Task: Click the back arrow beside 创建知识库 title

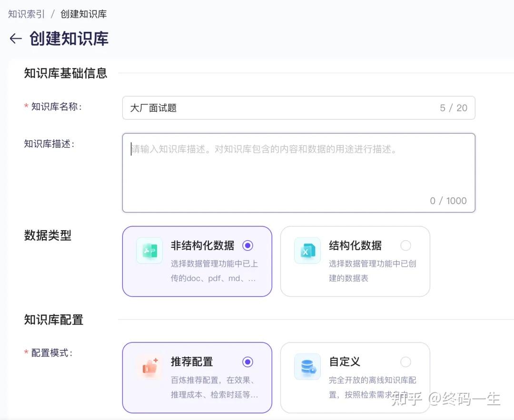Action: pyautogui.click(x=16, y=39)
